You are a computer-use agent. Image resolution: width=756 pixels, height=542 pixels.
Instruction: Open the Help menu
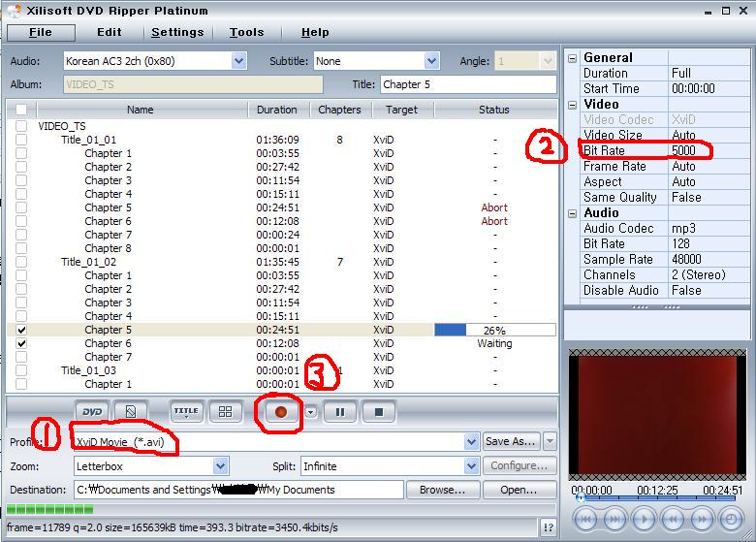click(315, 32)
